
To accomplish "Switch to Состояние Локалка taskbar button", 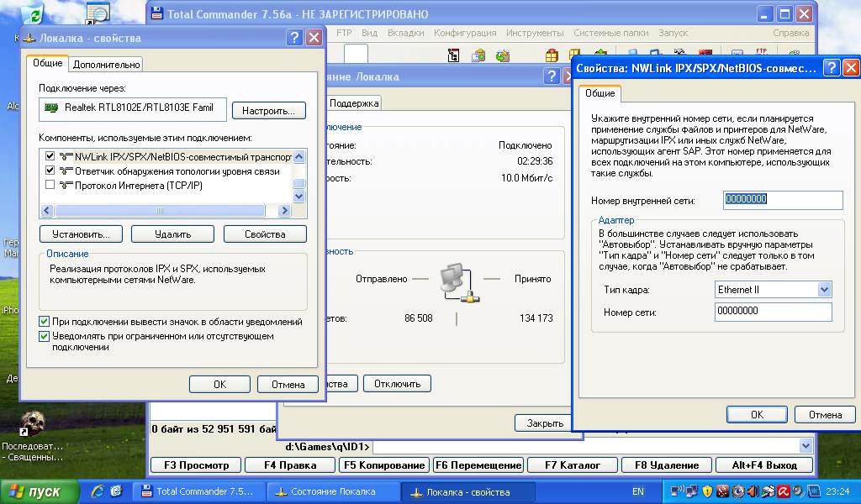I will click(333, 492).
